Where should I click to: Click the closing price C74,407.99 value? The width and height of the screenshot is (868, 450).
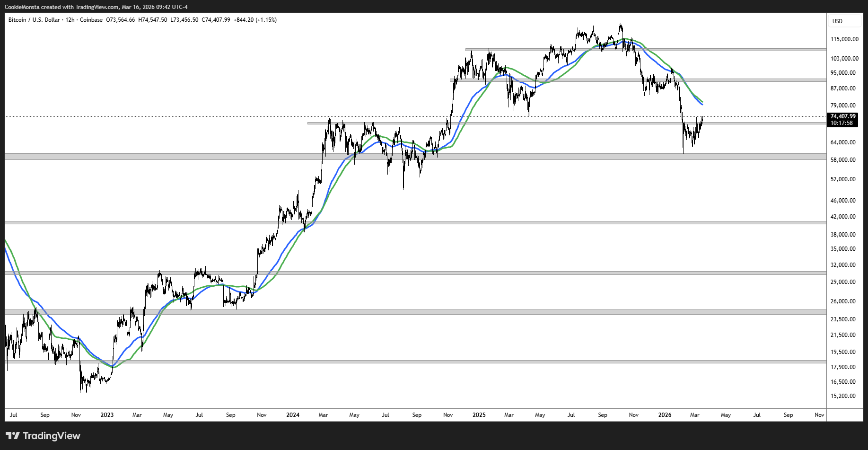pos(216,20)
